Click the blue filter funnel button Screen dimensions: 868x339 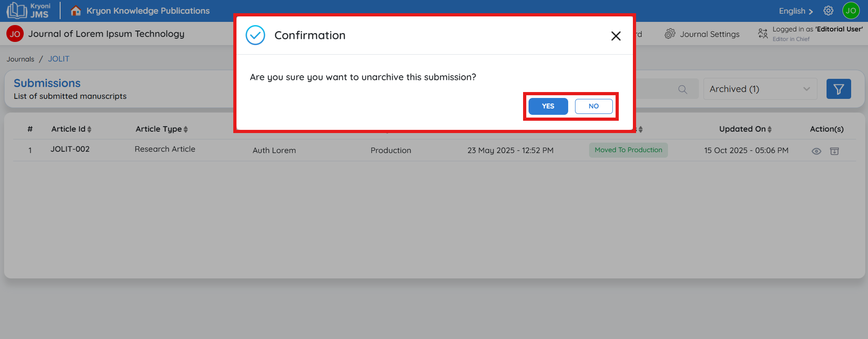point(838,89)
